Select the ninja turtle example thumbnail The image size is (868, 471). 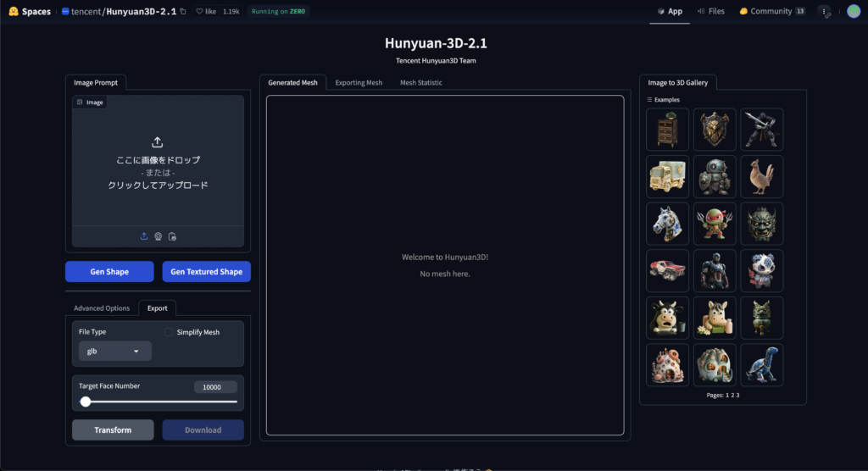click(715, 224)
